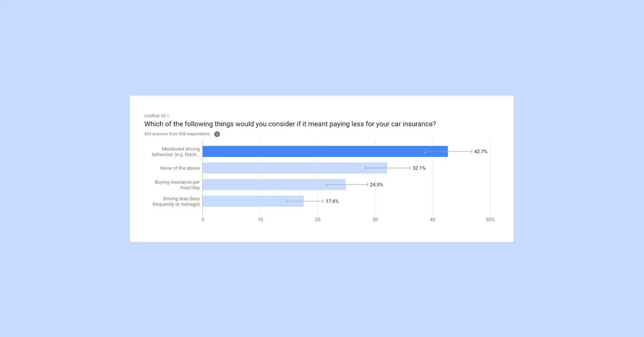The width and height of the screenshot is (644, 337).
Task: Click the 0 tick on the axis
Action: tap(203, 220)
